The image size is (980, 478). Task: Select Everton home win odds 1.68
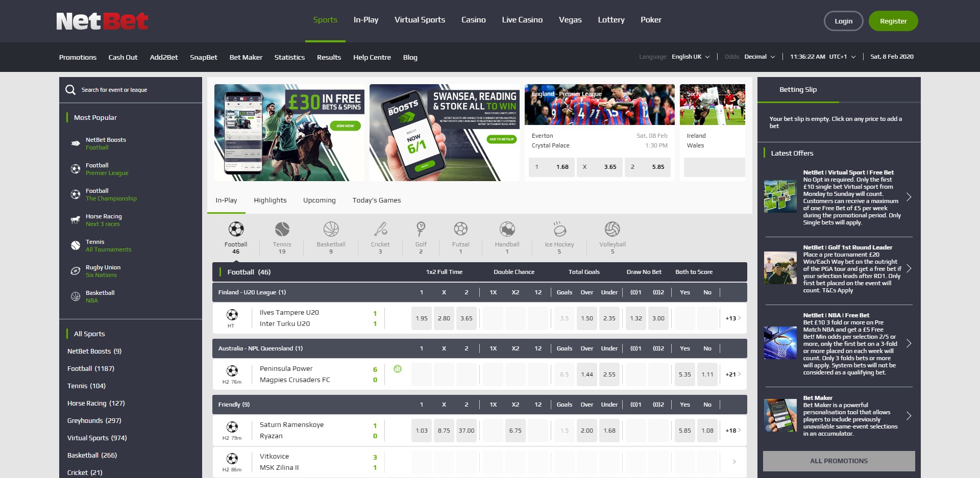pos(551,167)
